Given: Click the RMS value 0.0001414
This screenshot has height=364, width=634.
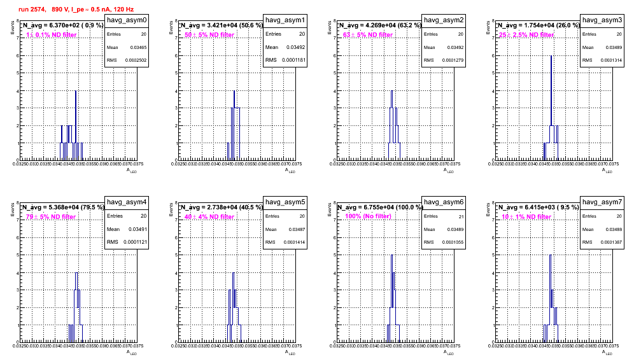Looking at the screenshot, I should pyautogui.click(x=294, y=242).
